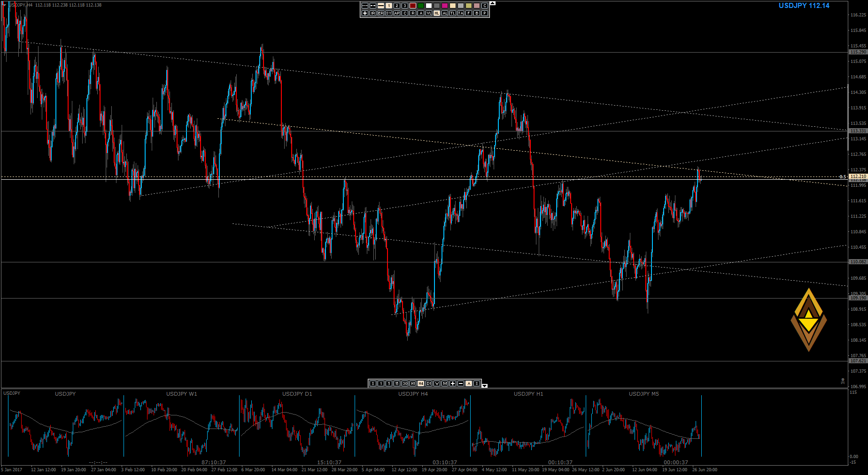Switch to the M monthly timeframe
This screenshot has height=475, width=868.
445,383
